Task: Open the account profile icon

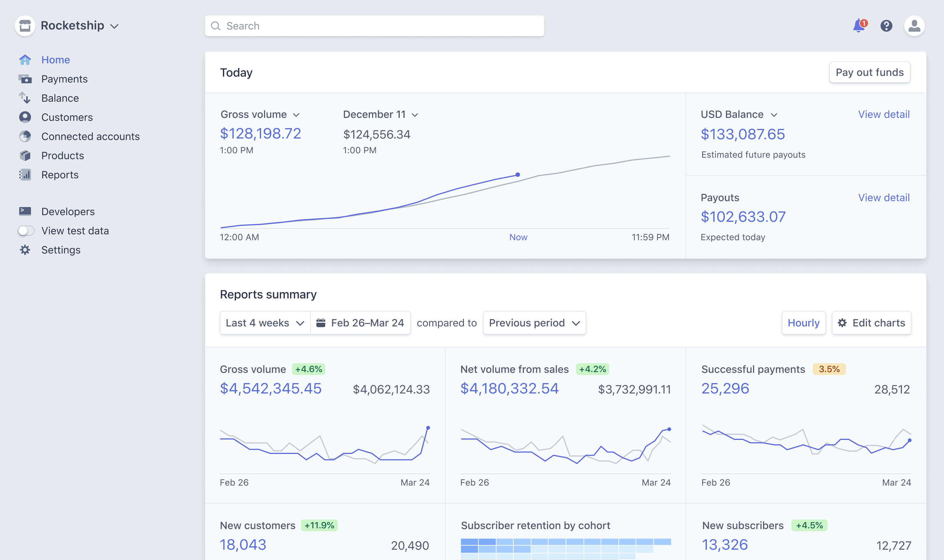Action: [914, 25]
